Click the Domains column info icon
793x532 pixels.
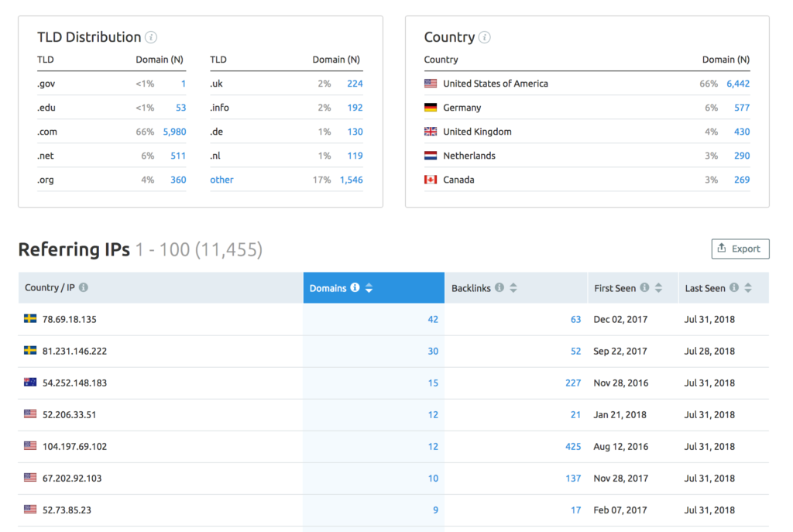[x=355, y=287]
